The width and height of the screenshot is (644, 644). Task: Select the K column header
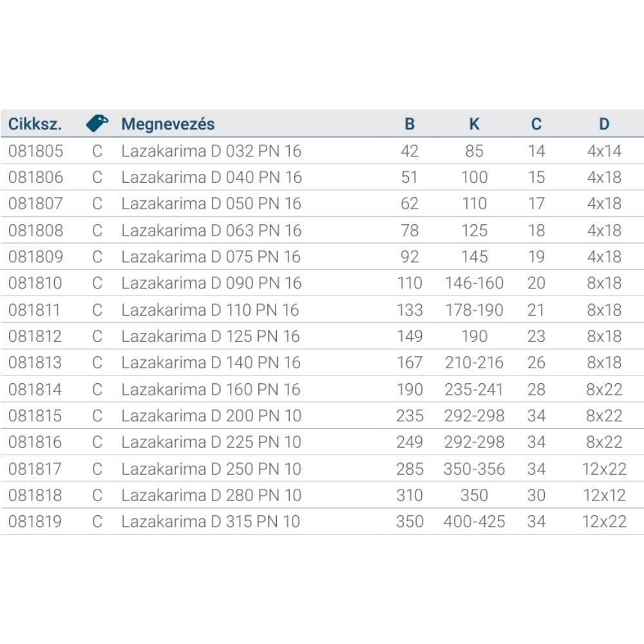(x=474, y=124)
